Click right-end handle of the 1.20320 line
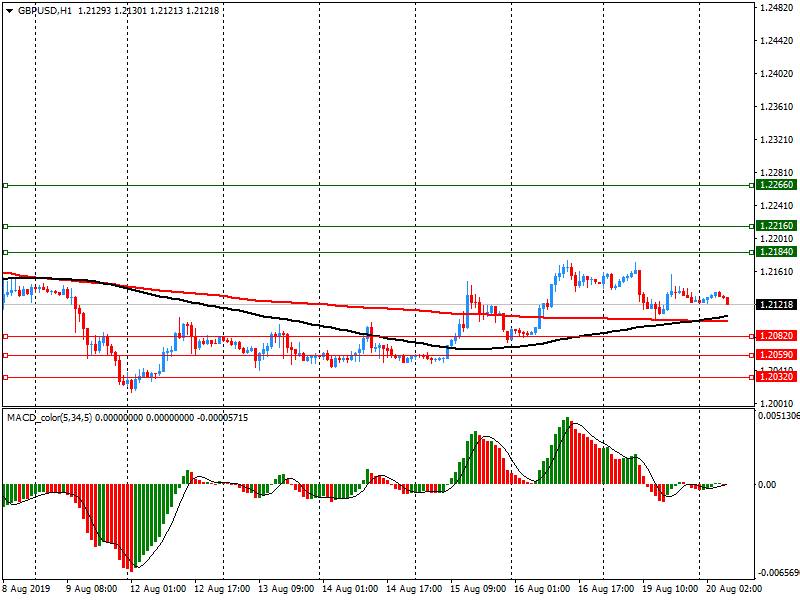The width and height of the screenshot is (800, 600). click(752, 378)
